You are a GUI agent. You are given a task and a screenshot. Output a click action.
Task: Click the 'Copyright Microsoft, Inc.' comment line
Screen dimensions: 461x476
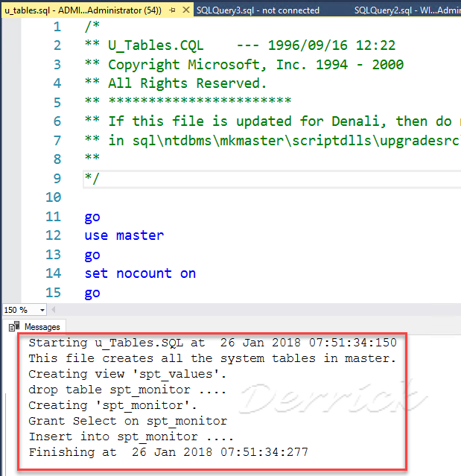pos(244,65)
